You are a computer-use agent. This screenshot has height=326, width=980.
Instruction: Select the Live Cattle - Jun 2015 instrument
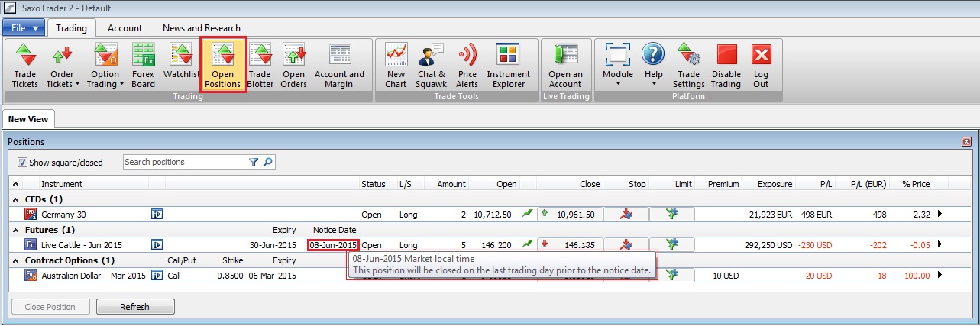pos(81,245)
